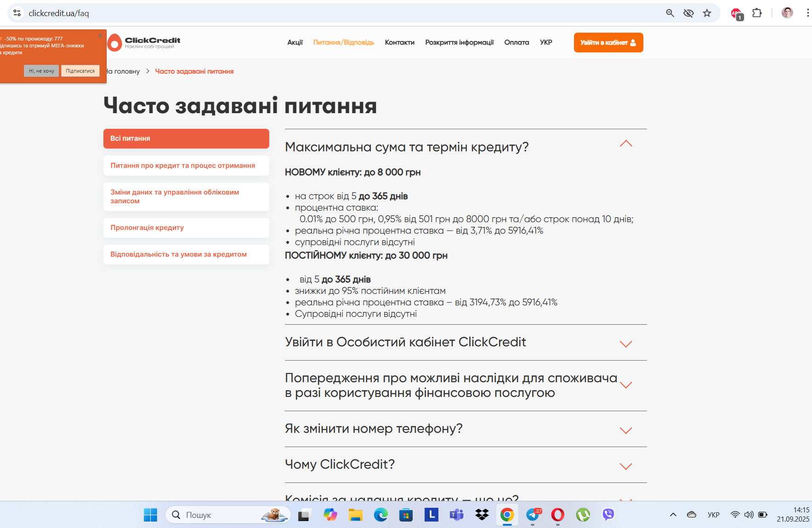Open the Chrome profile avatar
This screenshot has height=528, width=812.
pyautogui.click(x=787, y=13)
